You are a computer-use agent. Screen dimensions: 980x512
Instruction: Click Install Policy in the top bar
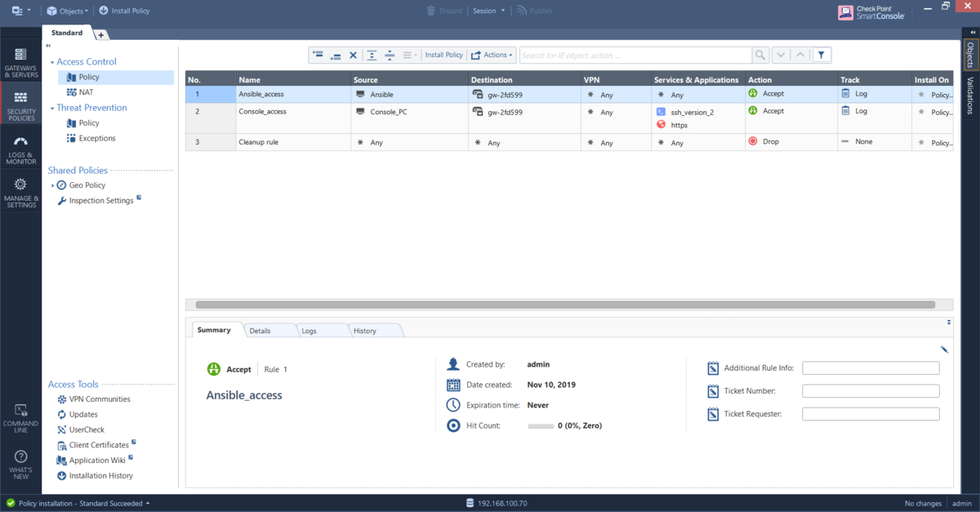point(124,11)
